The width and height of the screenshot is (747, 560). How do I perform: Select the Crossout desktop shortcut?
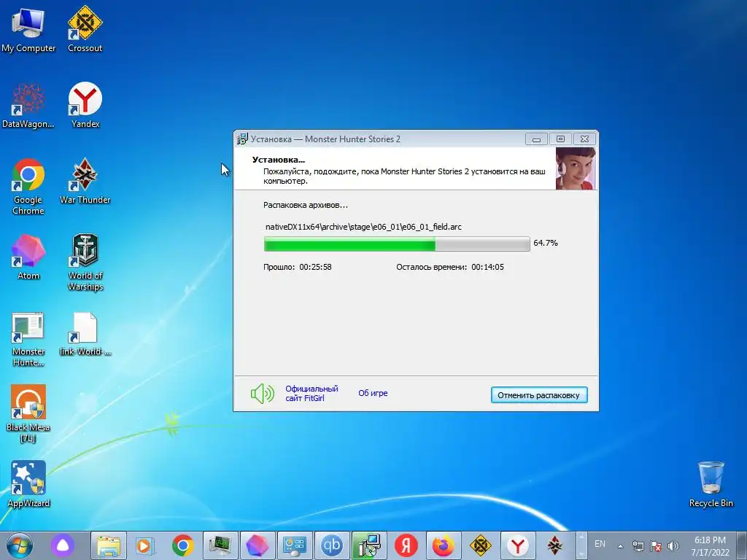point(85,28)
